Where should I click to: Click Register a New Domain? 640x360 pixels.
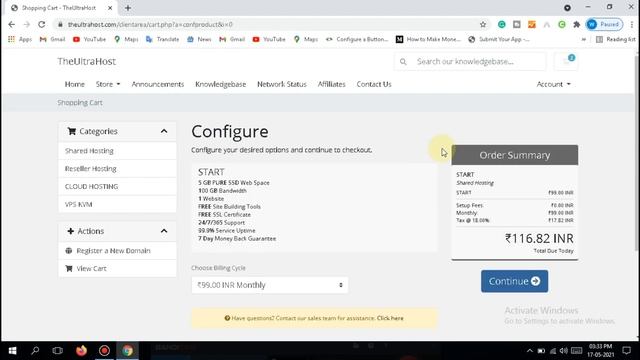pyautogui.click(x=118, y=251)
